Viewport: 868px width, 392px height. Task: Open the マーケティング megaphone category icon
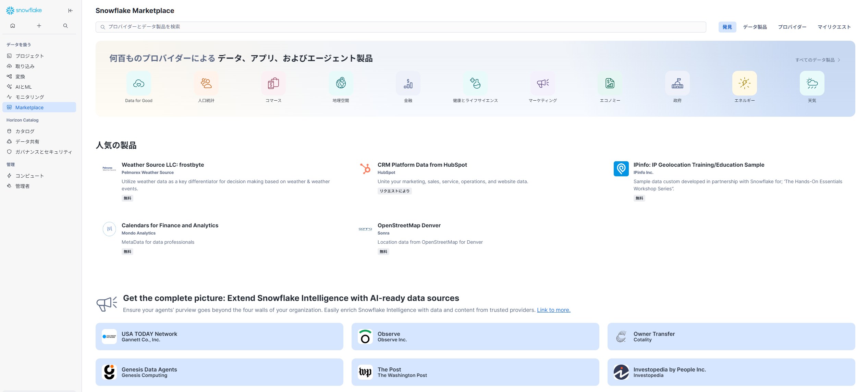click(542, 83)
